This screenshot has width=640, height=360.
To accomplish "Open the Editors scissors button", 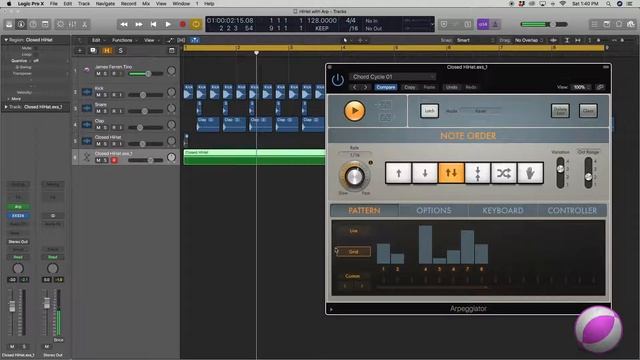I will point(84,24).
